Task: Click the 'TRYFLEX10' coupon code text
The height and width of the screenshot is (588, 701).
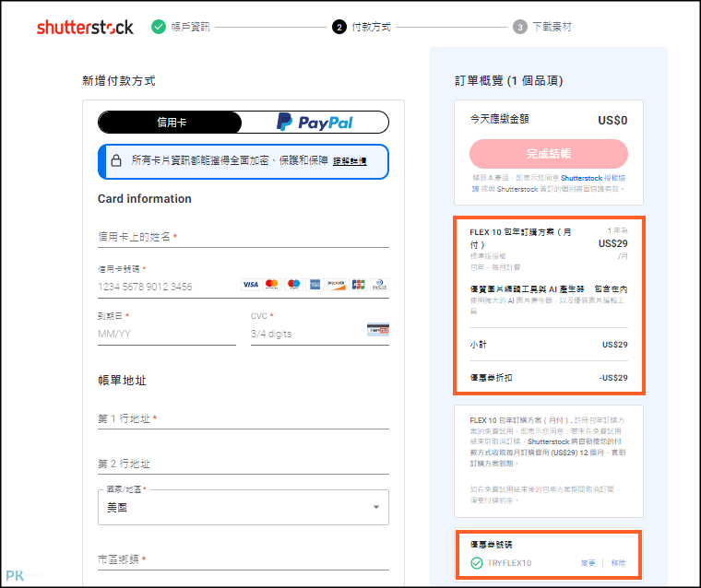Action: coord(509,563)
